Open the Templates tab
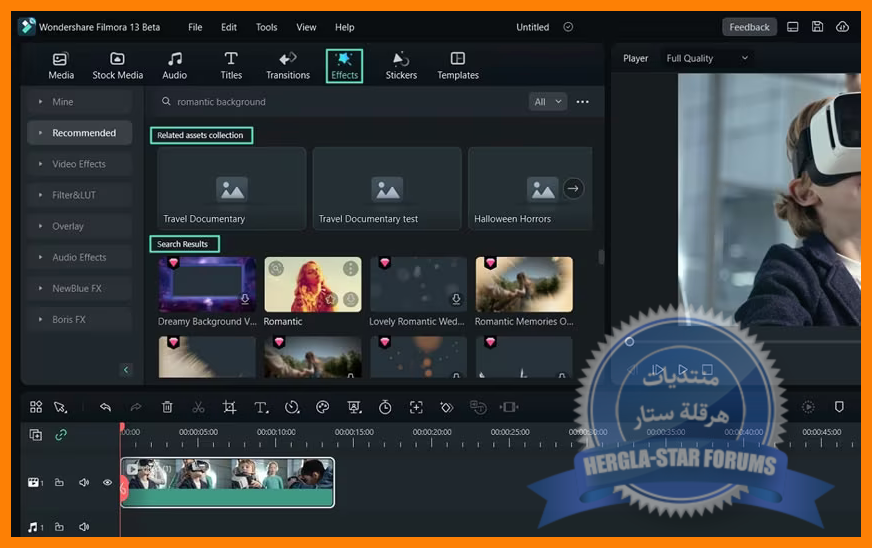The image size is (872, 548). [458, 66]
